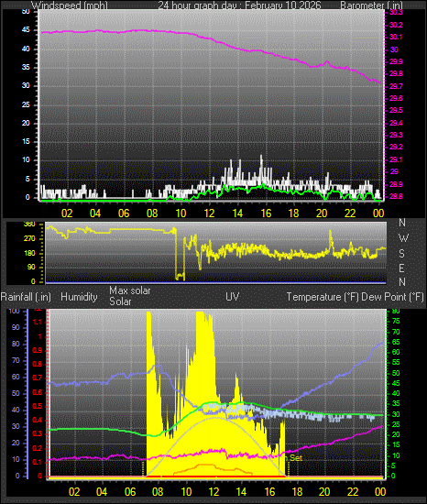Select the 0.2 mark on red rainfall axis
The image size is (427, 504).
[x=38, y=448]
